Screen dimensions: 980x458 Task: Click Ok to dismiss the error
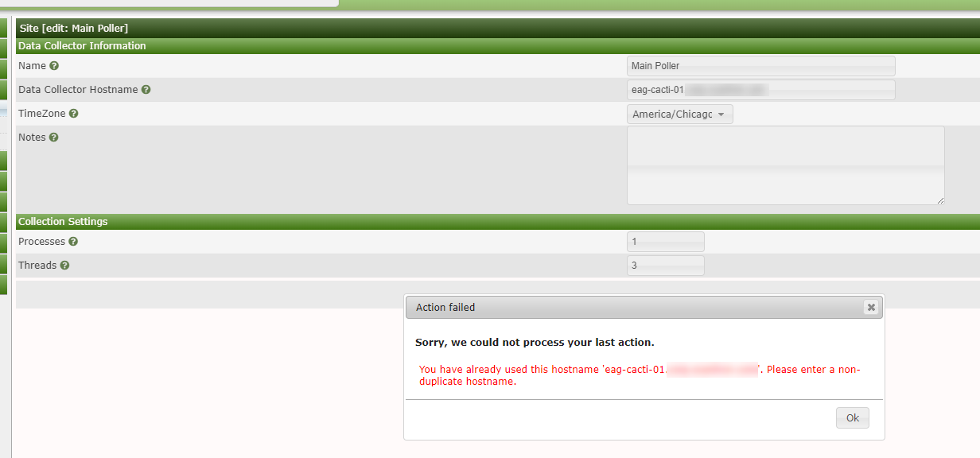pos(852,417)
